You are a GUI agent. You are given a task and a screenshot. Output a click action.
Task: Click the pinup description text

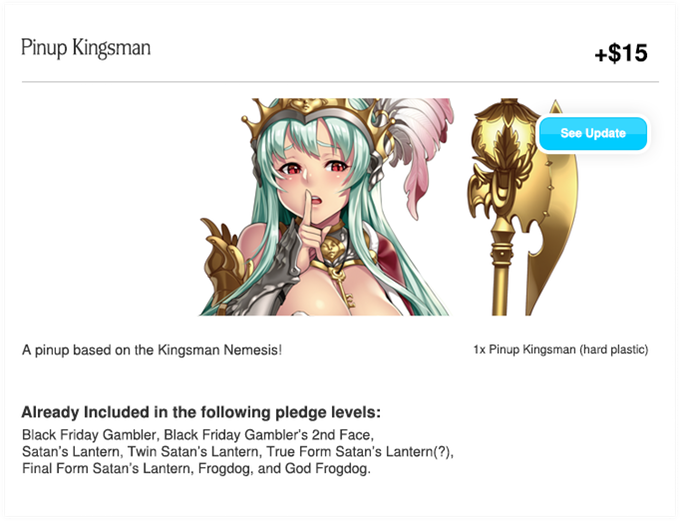click(x=152, y=350)
